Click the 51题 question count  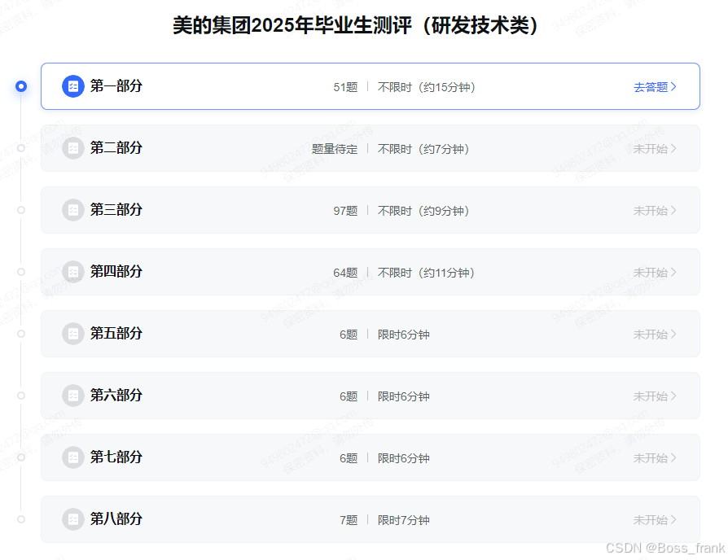coord(345,87)
